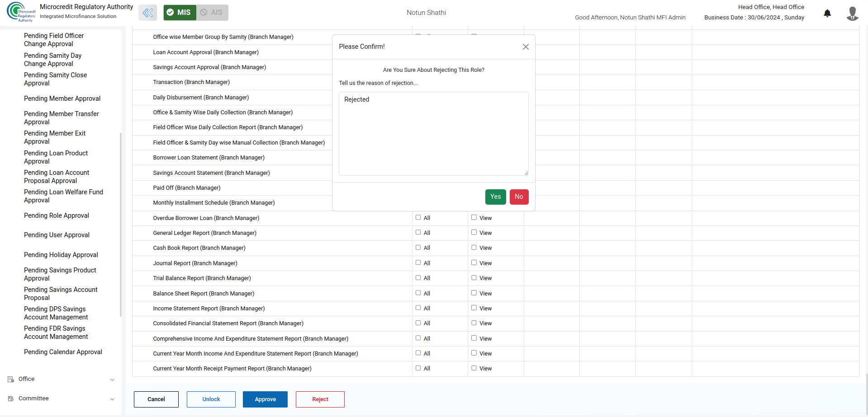Viewport: 868px width, 417px height.
Task: Tick All checkbox for Trial Balance Report
Action: point(418,278)
